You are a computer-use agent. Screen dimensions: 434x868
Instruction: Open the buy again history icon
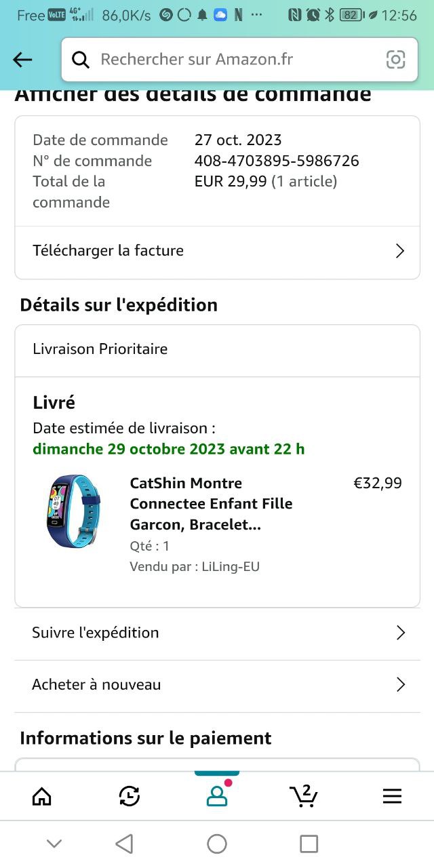[x=130, y=795]
